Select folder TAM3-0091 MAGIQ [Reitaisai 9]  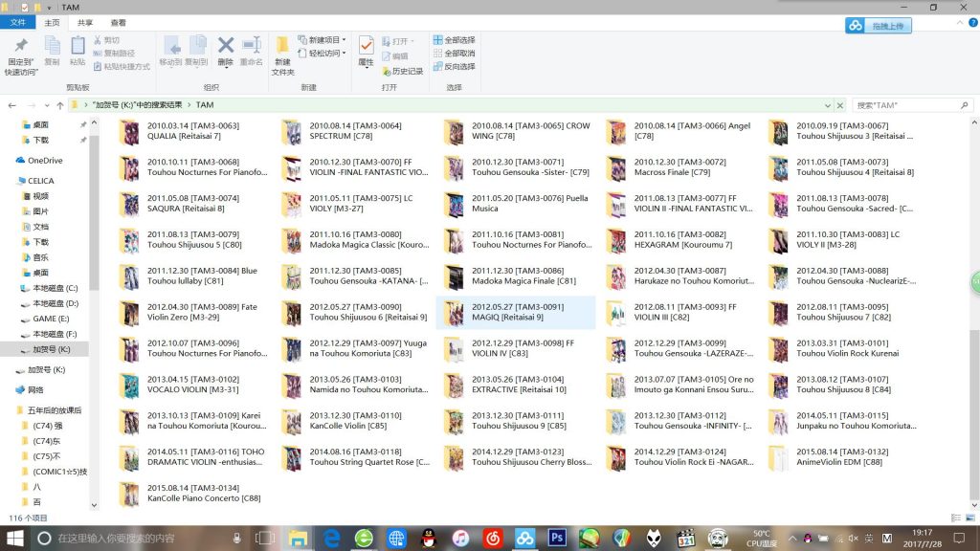coord(516,312)
